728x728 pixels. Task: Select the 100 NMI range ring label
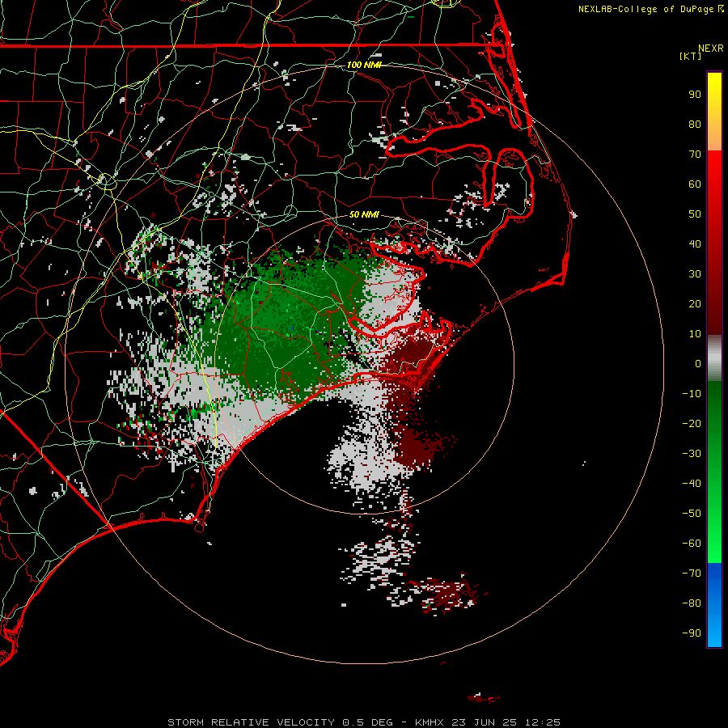pyautogui.click(x=364, y=65)
